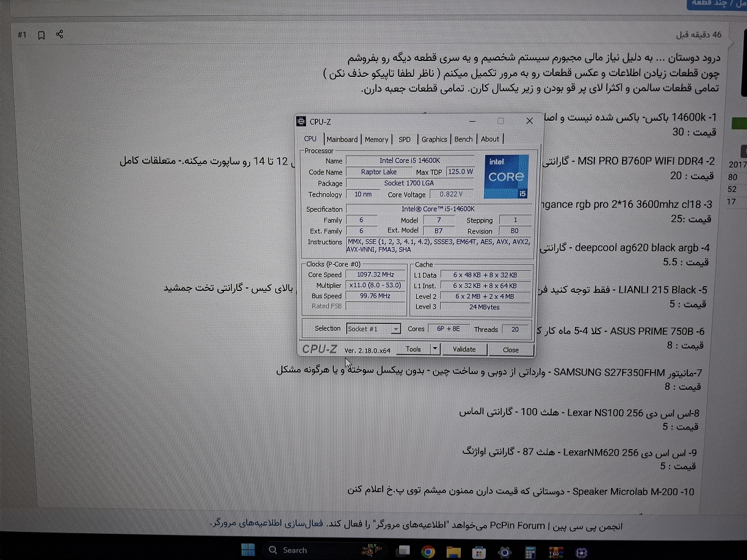Expand the Socket #1 selection dropdown

(x=395, y=329)
